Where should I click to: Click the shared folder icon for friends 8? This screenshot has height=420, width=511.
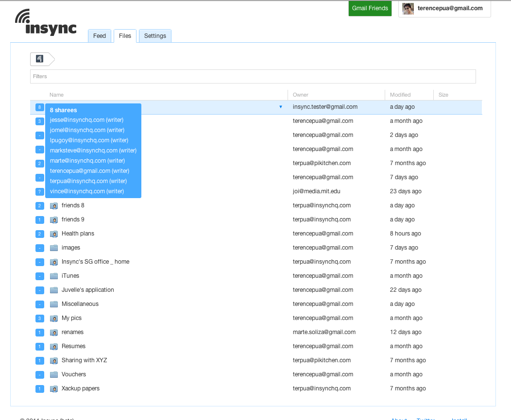[x=54, y=206]
